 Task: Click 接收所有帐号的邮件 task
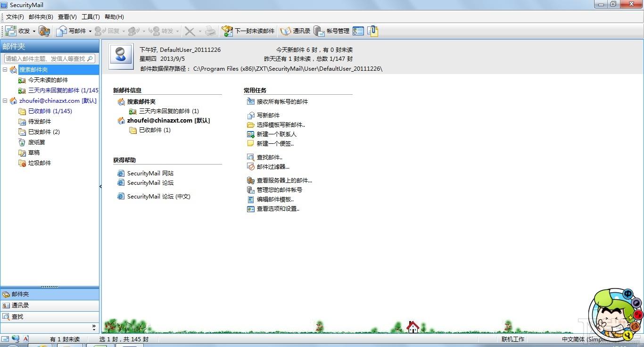pyautogui.click(x=282, y=102)
